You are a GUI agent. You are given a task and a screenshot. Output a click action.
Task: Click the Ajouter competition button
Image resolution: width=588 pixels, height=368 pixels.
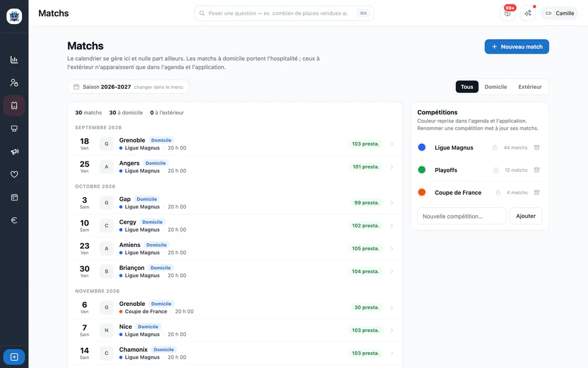click(x=526, y=216)
